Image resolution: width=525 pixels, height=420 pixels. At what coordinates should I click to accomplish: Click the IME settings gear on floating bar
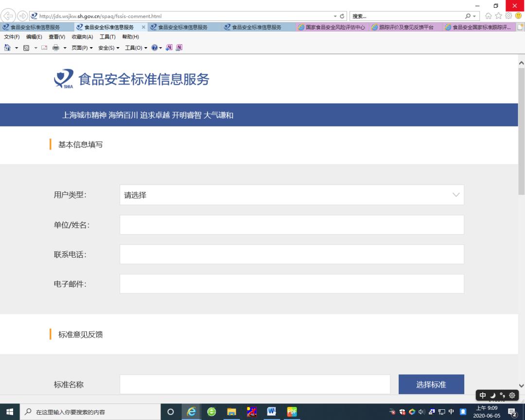point(512,395)
